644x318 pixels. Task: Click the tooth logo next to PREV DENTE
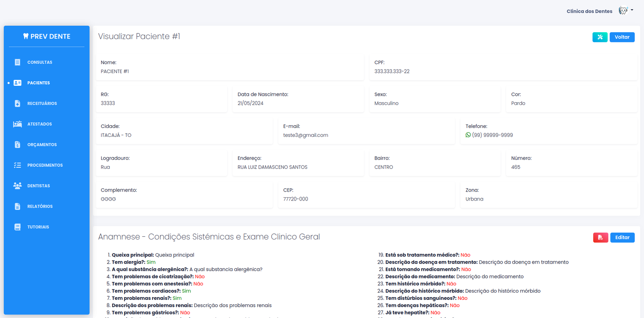pos(26,36)
